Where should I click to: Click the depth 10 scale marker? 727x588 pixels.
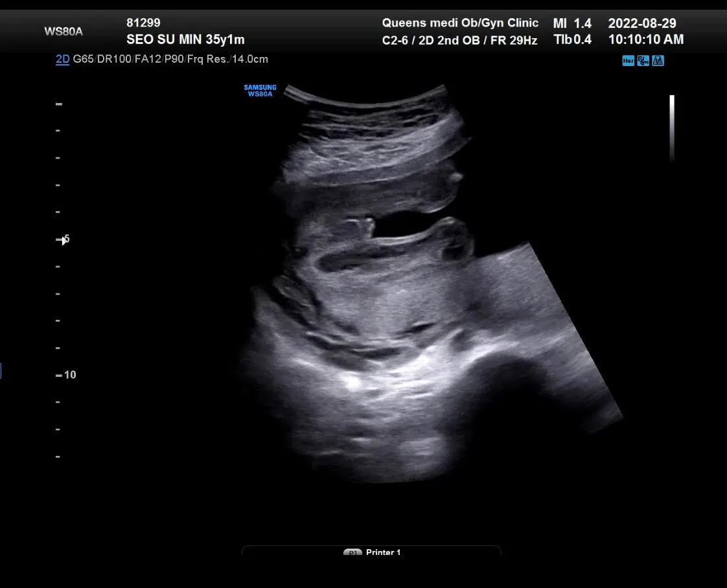[x=66, y=375]
